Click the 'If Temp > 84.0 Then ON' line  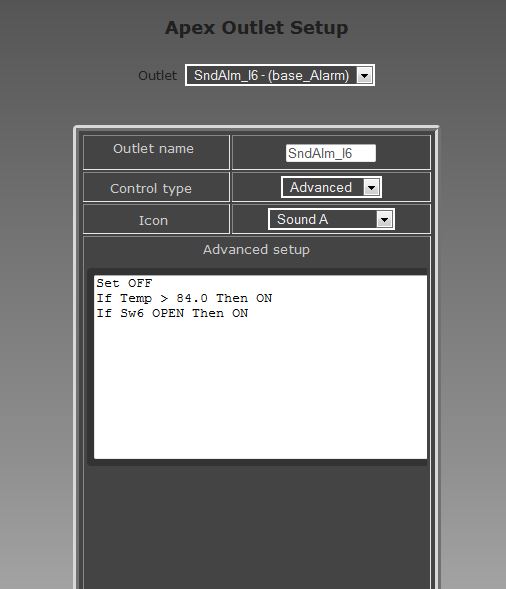point(184,298)
